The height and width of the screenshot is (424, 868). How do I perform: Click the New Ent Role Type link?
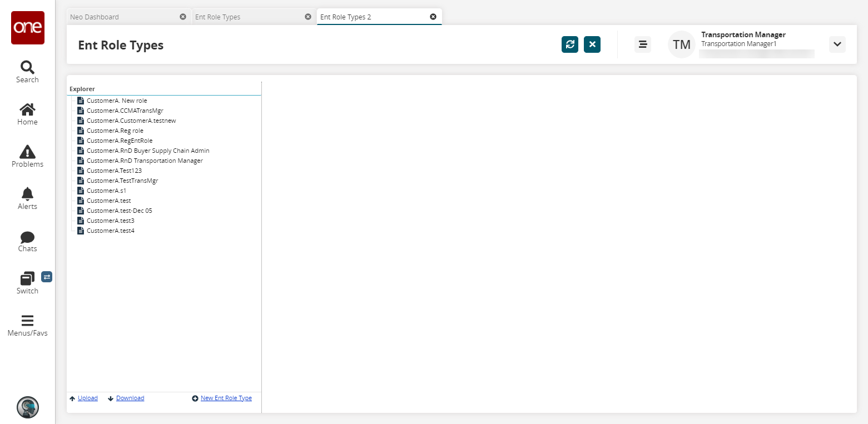pyautogui.click(x=226, y=398)
